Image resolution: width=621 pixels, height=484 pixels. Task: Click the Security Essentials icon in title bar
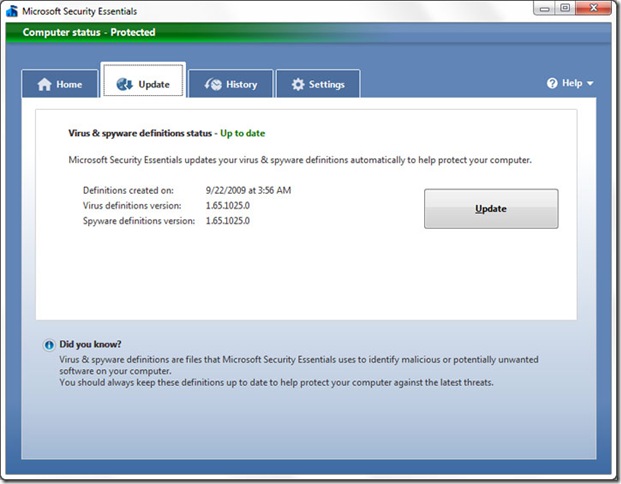click(x=12, y=11)
